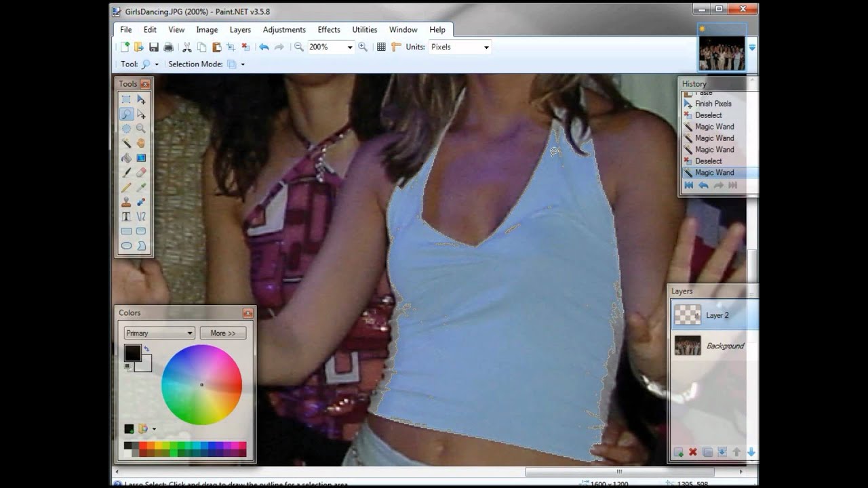Open the Layers menu
The height and width of the screenshot is (488, 868).
(x=240, y=30)
